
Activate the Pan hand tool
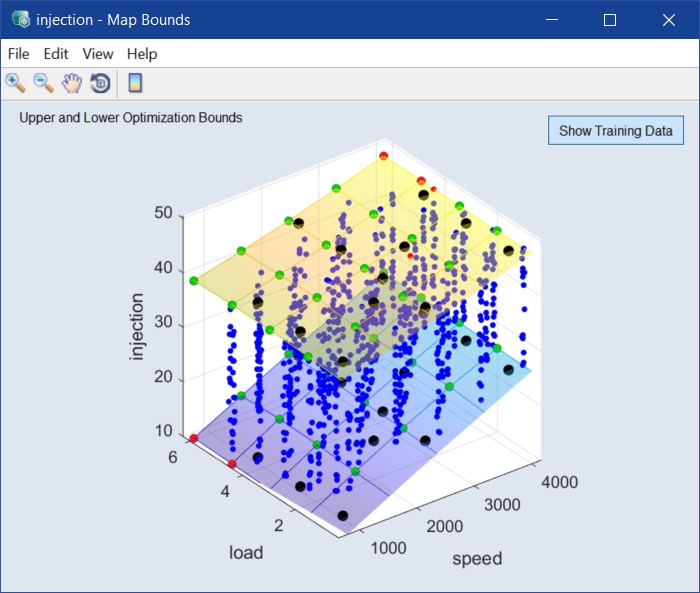click(x=71, y=84)
